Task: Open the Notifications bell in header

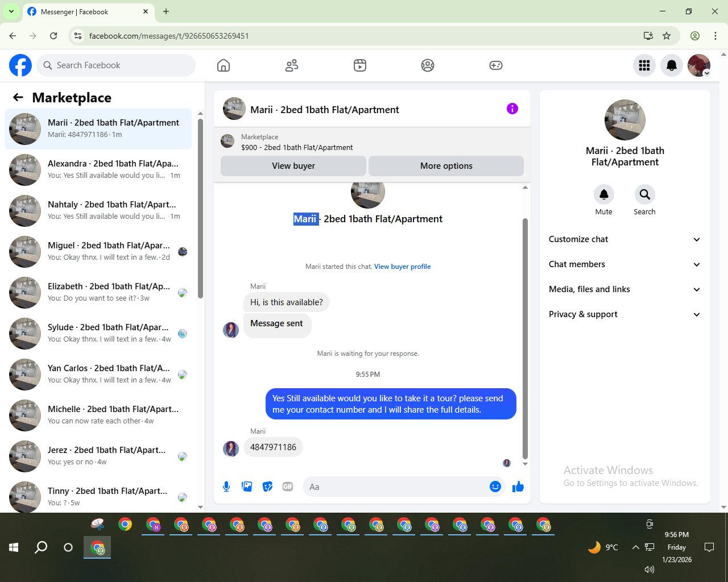Action: click(672, 65)
